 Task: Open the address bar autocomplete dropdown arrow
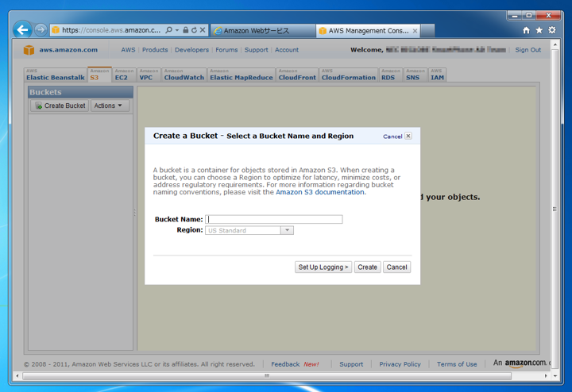pos(177,30)
